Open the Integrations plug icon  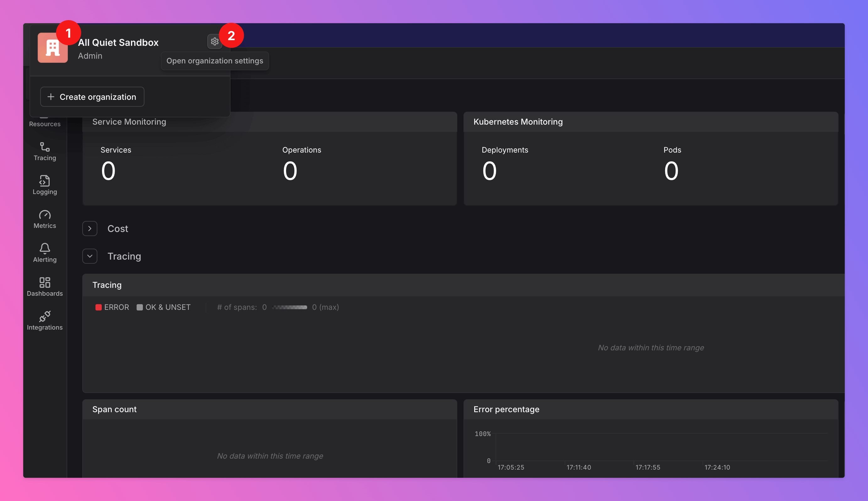click(45, 316)
